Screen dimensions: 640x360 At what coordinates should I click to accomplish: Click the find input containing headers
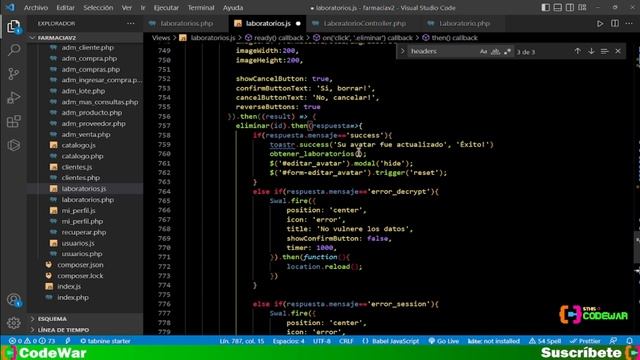[443, 51]
